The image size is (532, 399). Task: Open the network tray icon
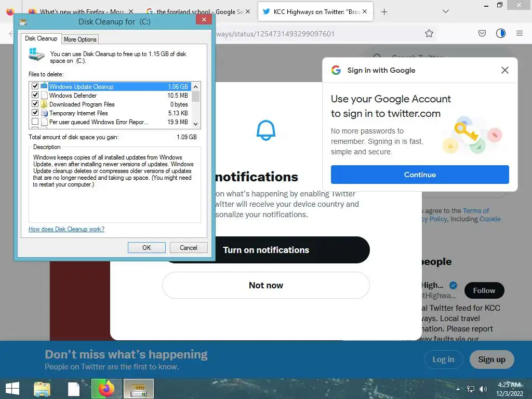click(x=471, y=389)
